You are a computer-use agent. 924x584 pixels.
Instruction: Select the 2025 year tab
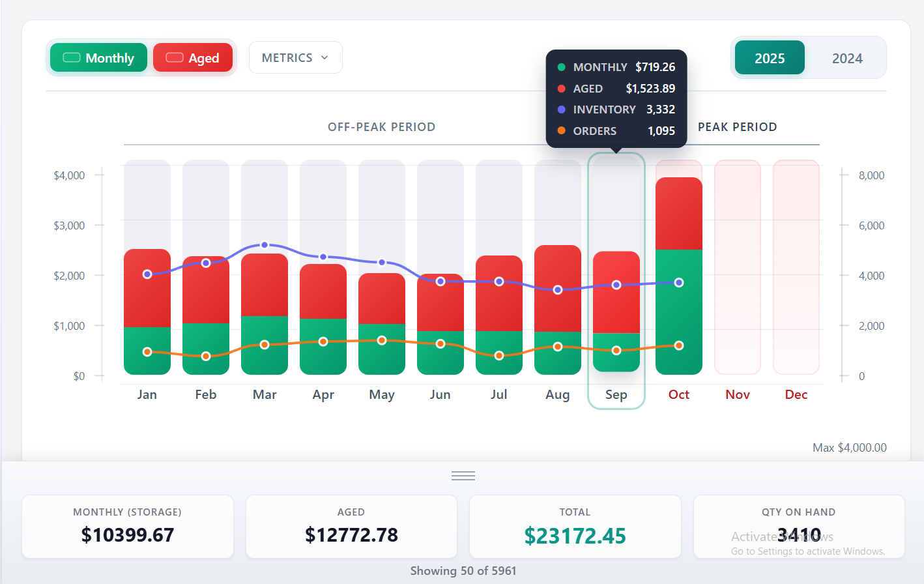coord(770,58)
